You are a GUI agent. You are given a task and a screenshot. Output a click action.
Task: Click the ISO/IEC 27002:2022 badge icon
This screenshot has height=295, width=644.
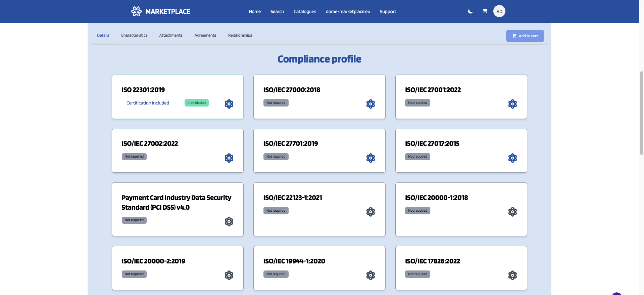(x=229, y=158)
